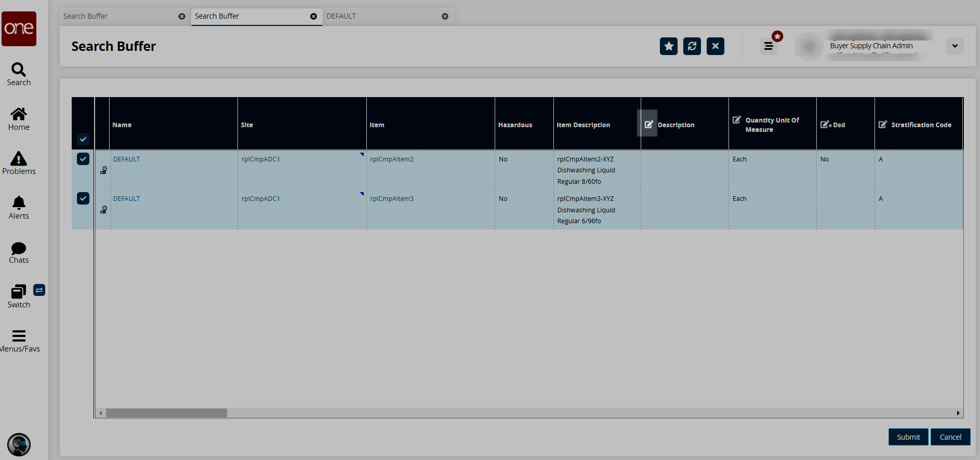980x460 pixels.
Task: Click the edit icon on Description column
Action: pos(648,124)
